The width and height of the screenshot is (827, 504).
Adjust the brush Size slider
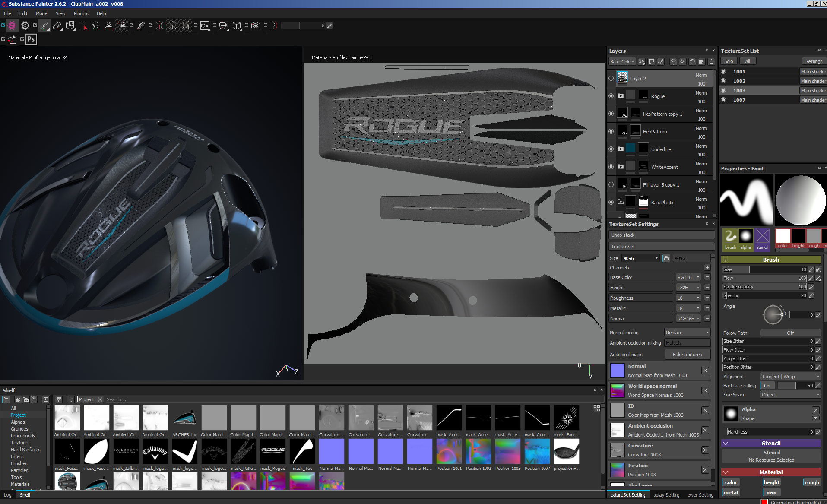765,269
